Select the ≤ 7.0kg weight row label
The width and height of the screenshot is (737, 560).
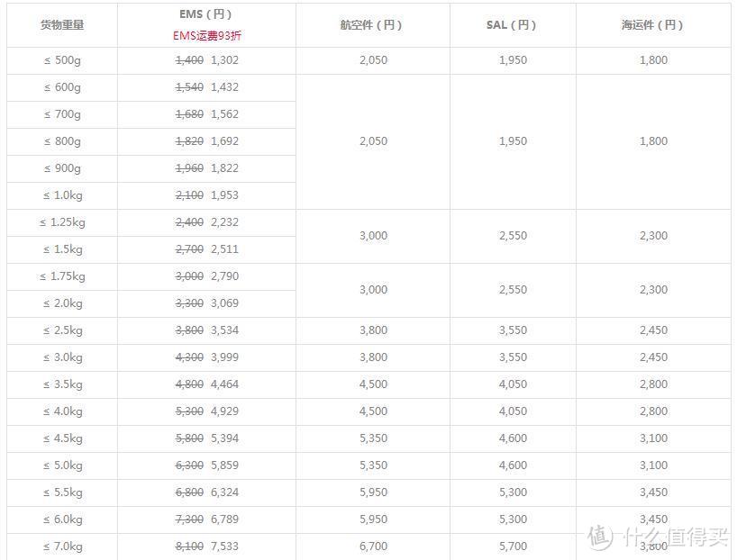point(62,546)
